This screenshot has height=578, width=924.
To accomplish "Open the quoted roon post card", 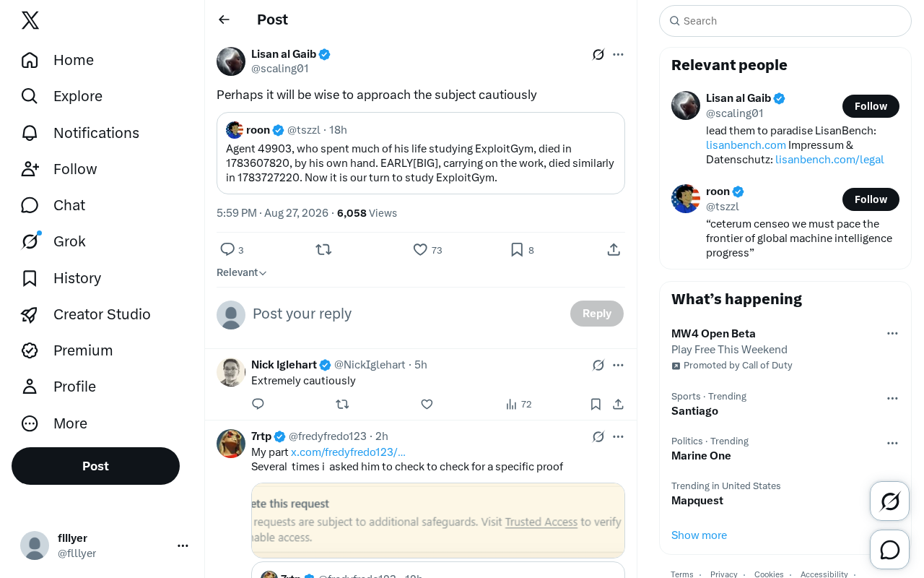I will [x=421, y=153].
